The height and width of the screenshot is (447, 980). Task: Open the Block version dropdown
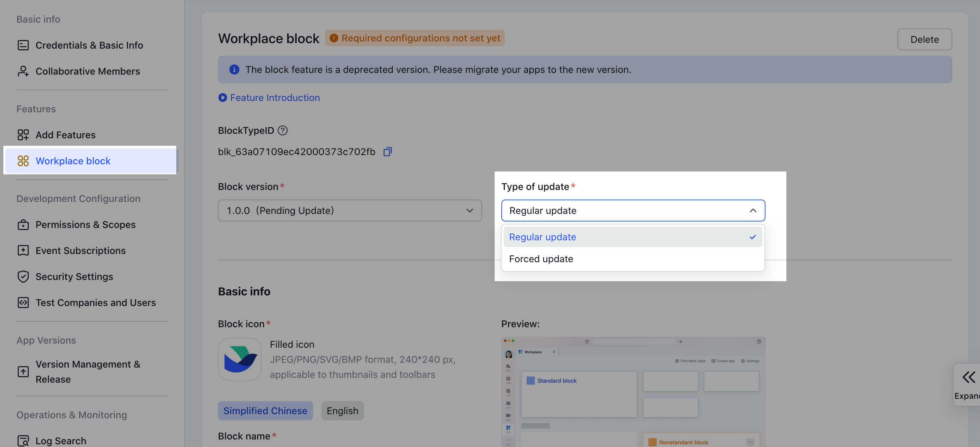click(350, 210)
